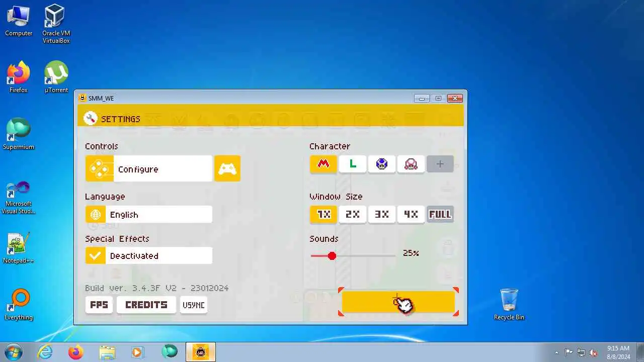This screenshot has width=644, height=362.
Task: Toggle Special Effects checkmark
Action: pyautogui.click(x=95, y=256)
